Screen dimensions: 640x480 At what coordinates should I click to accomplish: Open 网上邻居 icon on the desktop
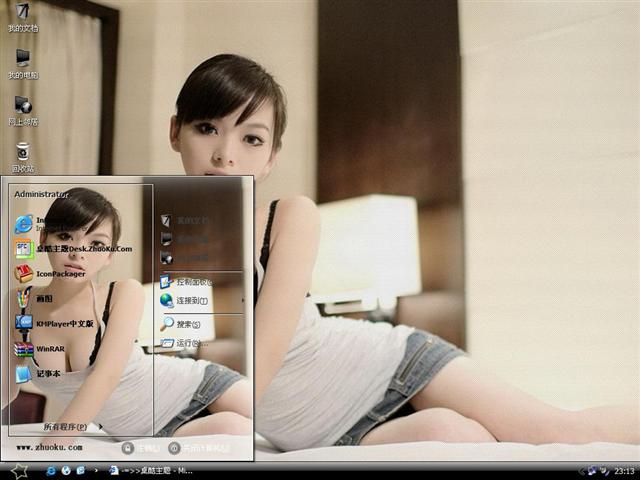click(x=23, y=110)
